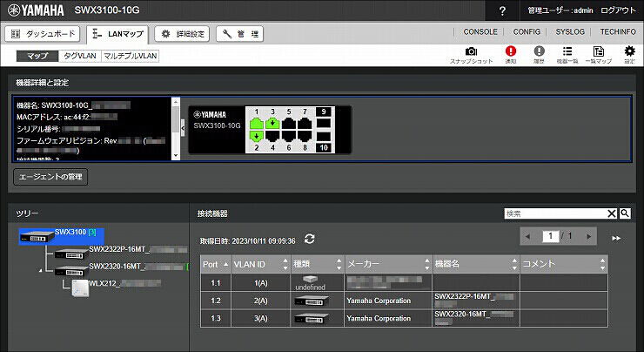Click the SWX2322P-16MT device name cell

click(476, 301)
